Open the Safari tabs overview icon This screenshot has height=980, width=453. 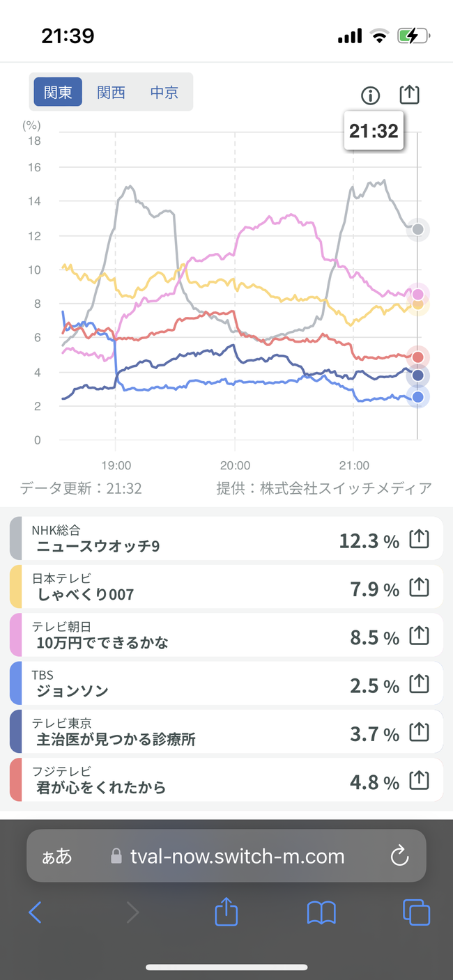[x=416, y=912]
